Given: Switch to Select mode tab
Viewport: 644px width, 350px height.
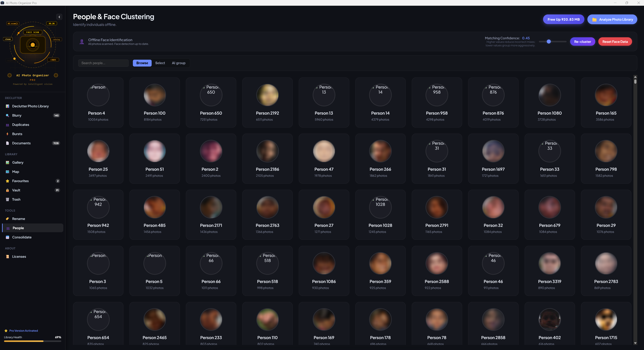Looking at the screenshot, I should [160, 63].
